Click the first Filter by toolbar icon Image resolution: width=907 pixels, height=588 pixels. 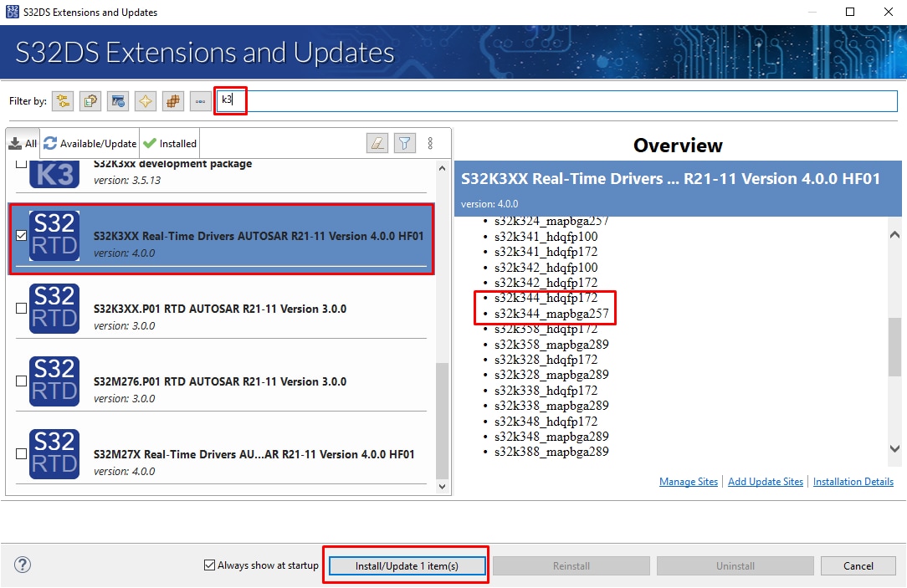62,100
